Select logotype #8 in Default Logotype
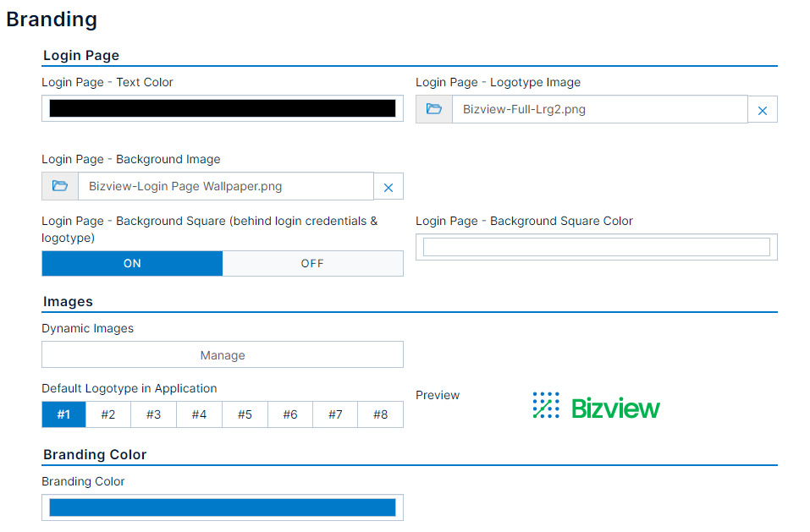 [380, 414]
